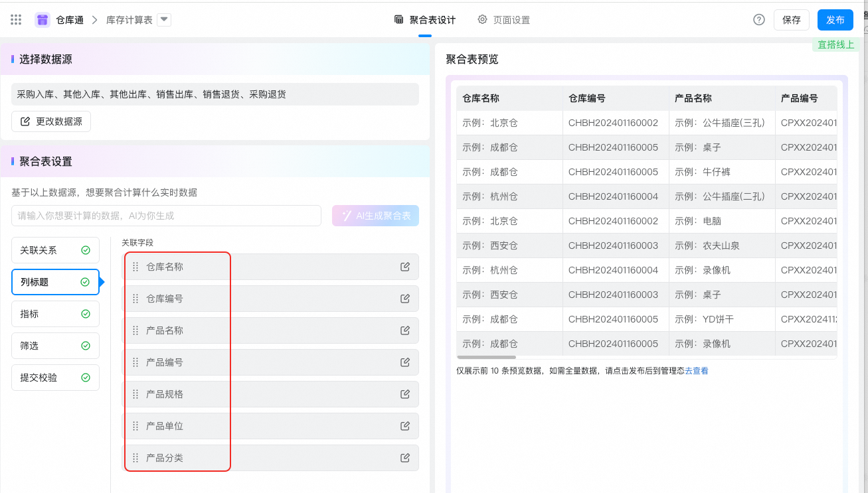Select the 指标 settings step

(55, 314)
